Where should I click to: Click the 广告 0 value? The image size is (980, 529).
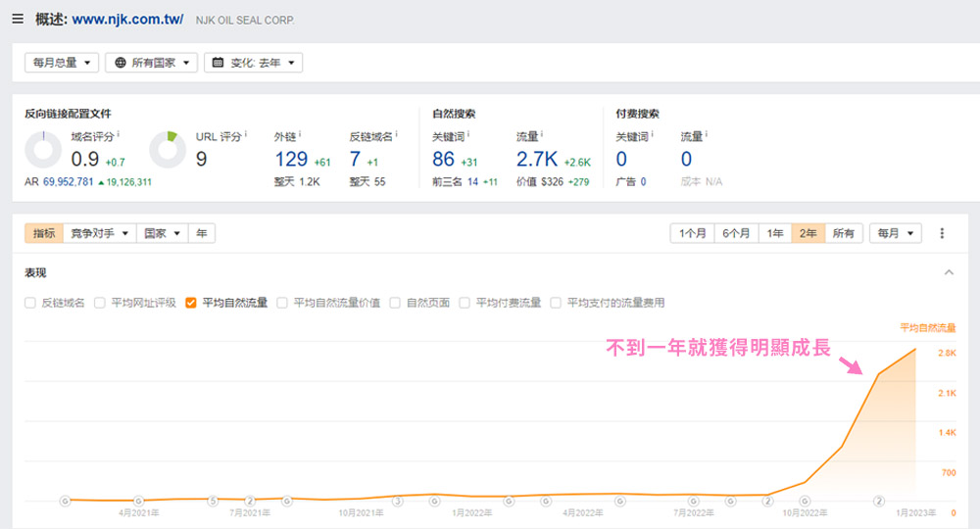click(643, 182)
